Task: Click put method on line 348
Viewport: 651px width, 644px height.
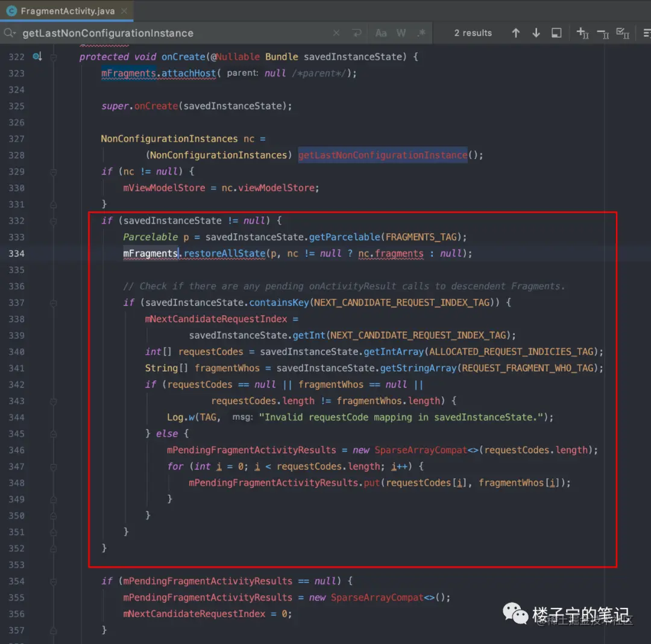Action: (x=371, y=483)
